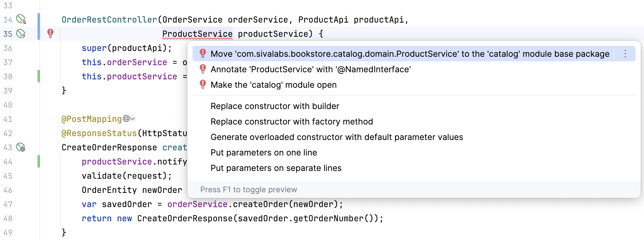Select Move ProductService to catalog base package
The width and height of the screenshot is (644, 240).
coord(410,54)
